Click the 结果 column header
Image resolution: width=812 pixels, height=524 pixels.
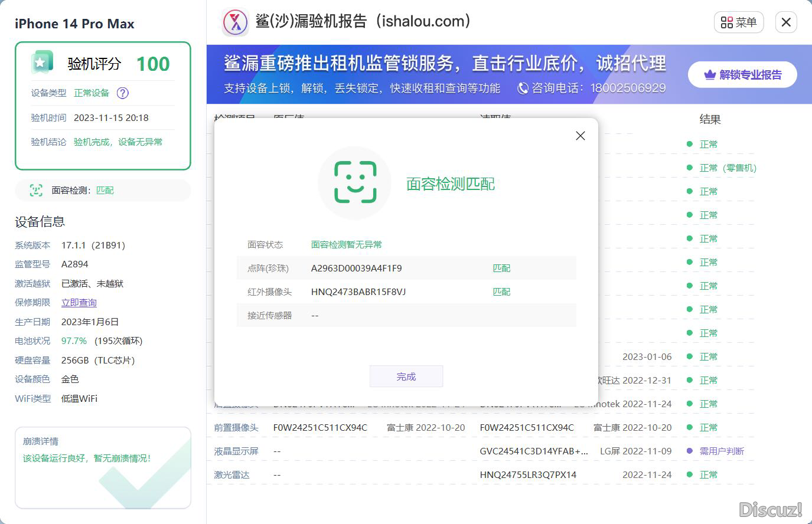[x=710, y=119]
